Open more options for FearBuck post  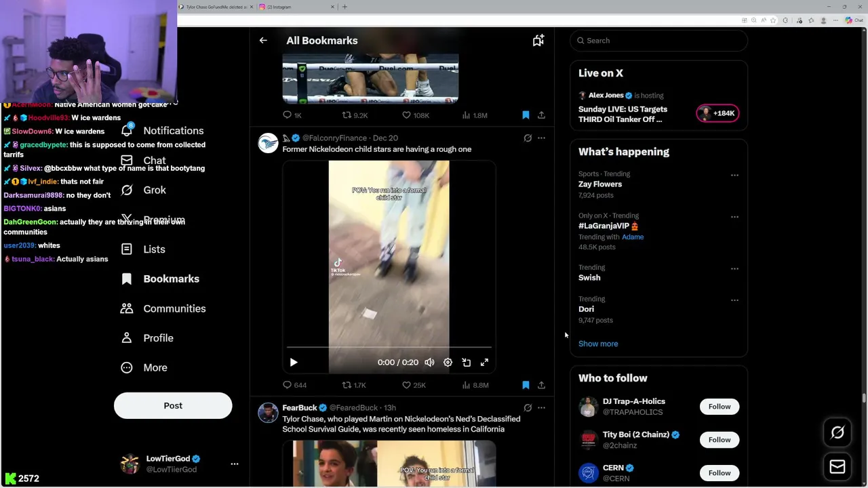coord(541,407)
